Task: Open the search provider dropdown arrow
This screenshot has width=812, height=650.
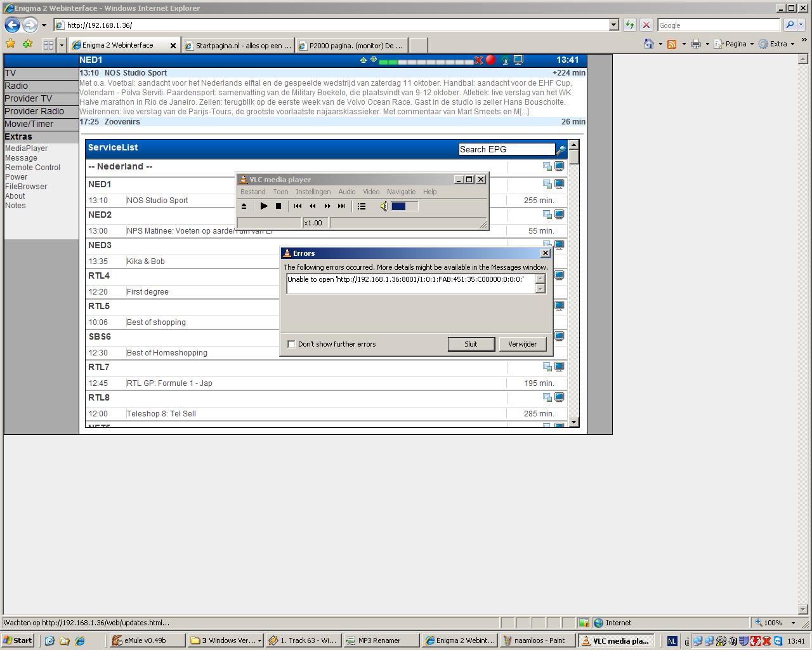Action: tap(802, 25)
